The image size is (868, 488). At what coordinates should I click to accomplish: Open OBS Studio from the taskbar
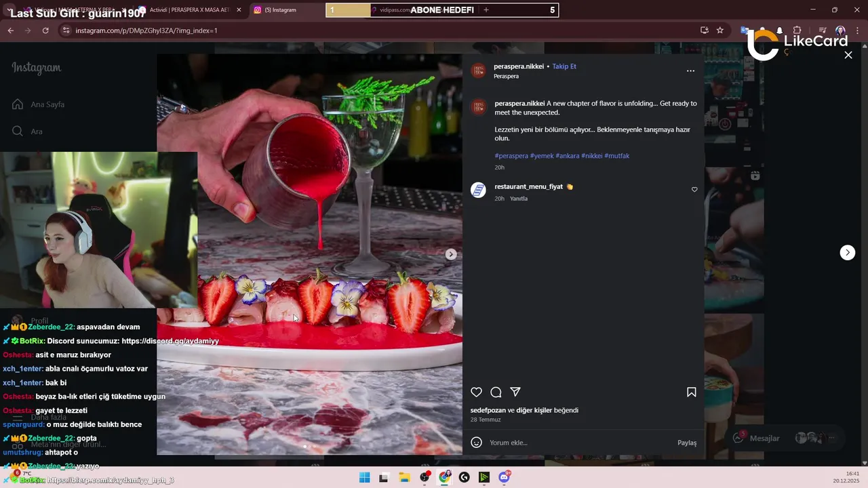425,477
